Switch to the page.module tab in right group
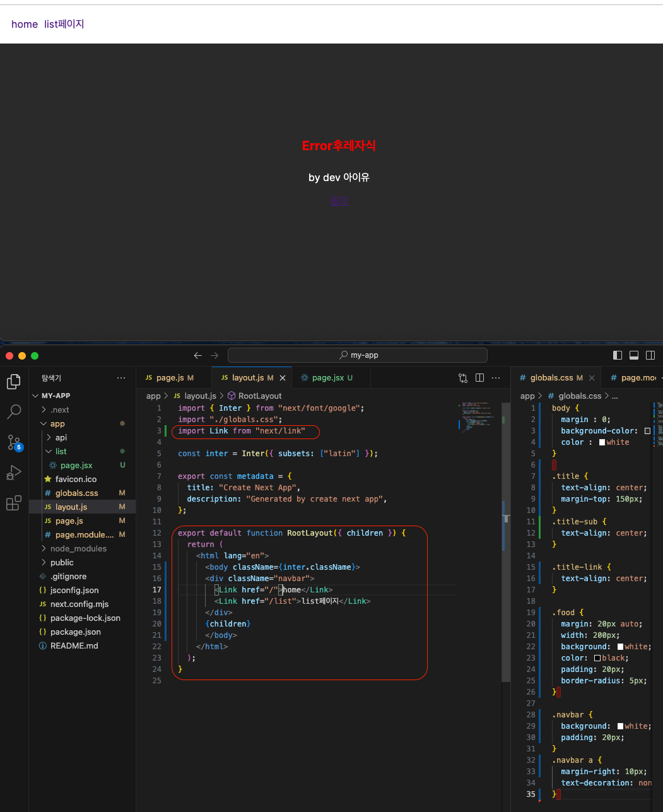This screenshot has height=812, width=663. tap(633, 378)
